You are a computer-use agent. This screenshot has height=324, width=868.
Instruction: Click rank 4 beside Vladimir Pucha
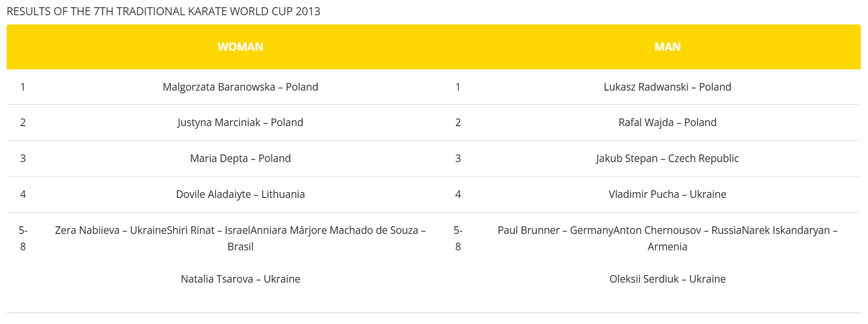pyautogui.click(x=458, y=194)
